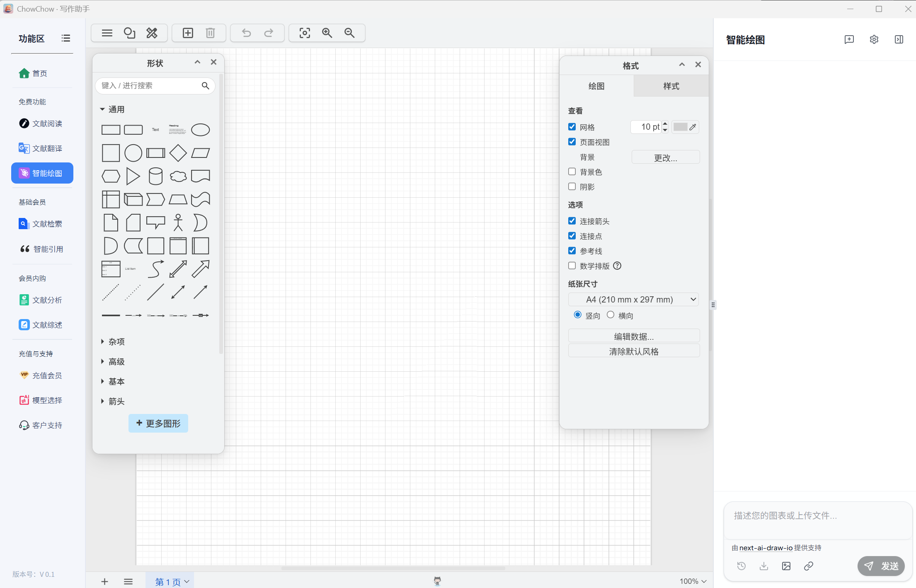This screenshot has width=916, height=588.
Task: Click the 编辑数据... button
Action: (633, 336)
